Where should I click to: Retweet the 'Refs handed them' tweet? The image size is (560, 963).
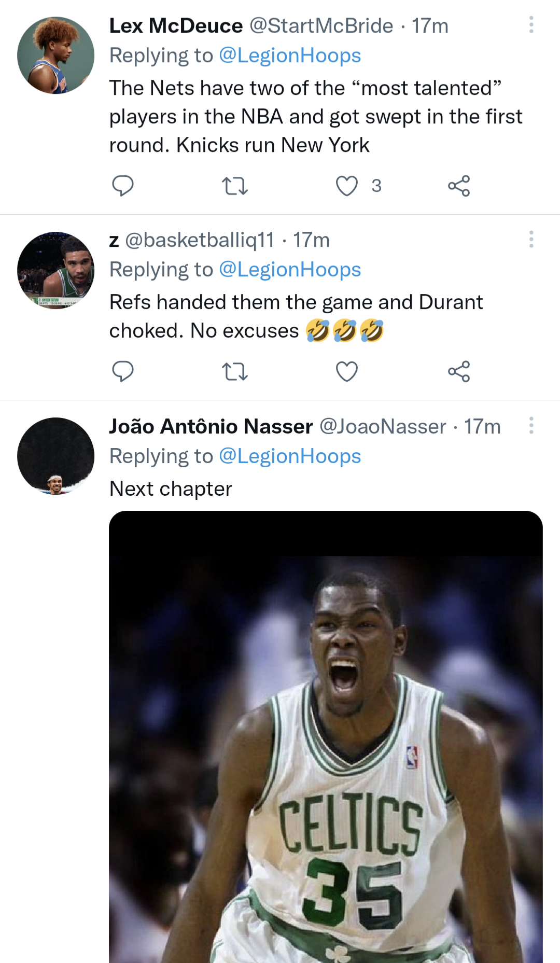(x=234, y=371)
